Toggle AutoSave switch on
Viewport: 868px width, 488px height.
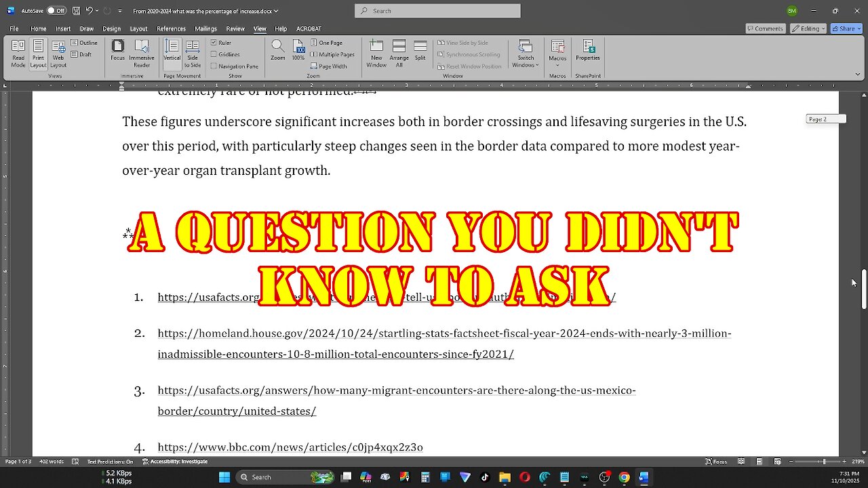[56, 11]
